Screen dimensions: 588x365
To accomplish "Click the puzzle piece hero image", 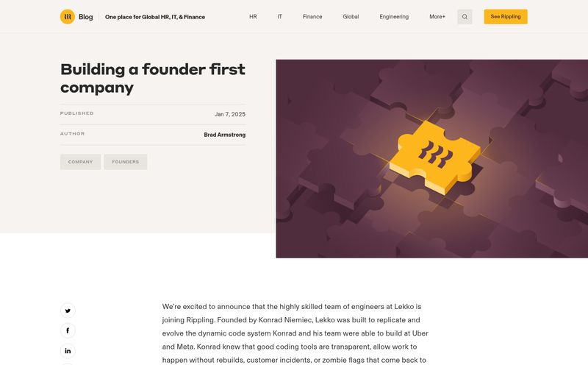I will 432,158.
